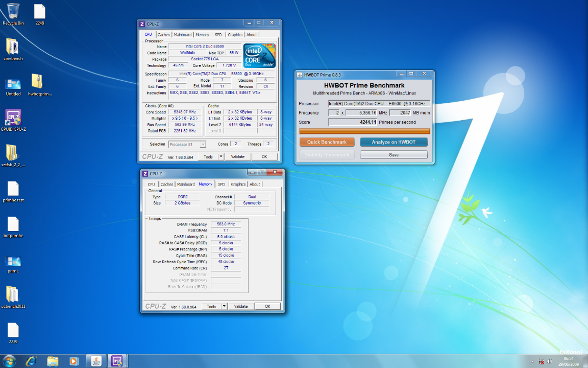Click OK in lower CPU-Z window
The image size is (588, 368).
pos(267,306)
